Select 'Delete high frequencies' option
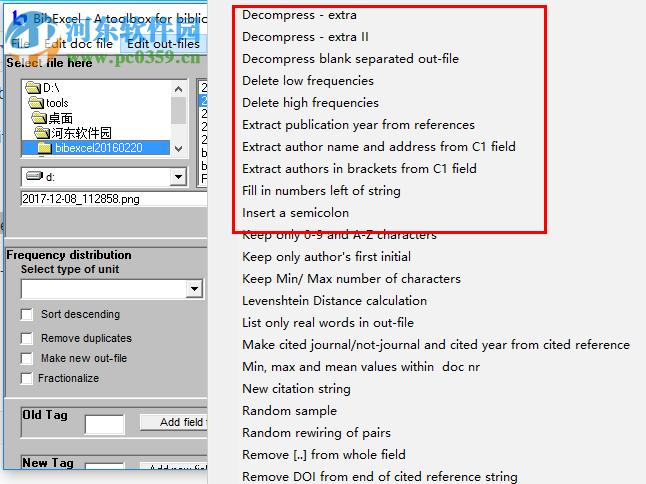Viewport: 646px width, 484px height. (x=310, y=103)
